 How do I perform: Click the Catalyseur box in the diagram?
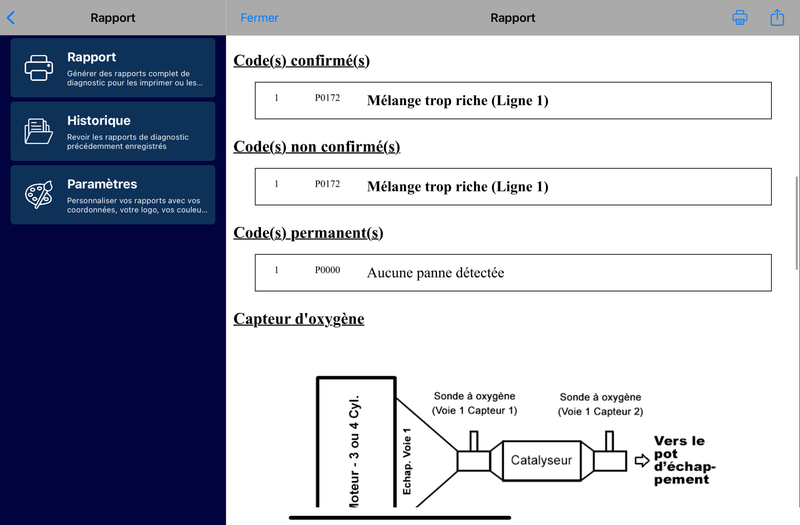[x=541, y=461]
